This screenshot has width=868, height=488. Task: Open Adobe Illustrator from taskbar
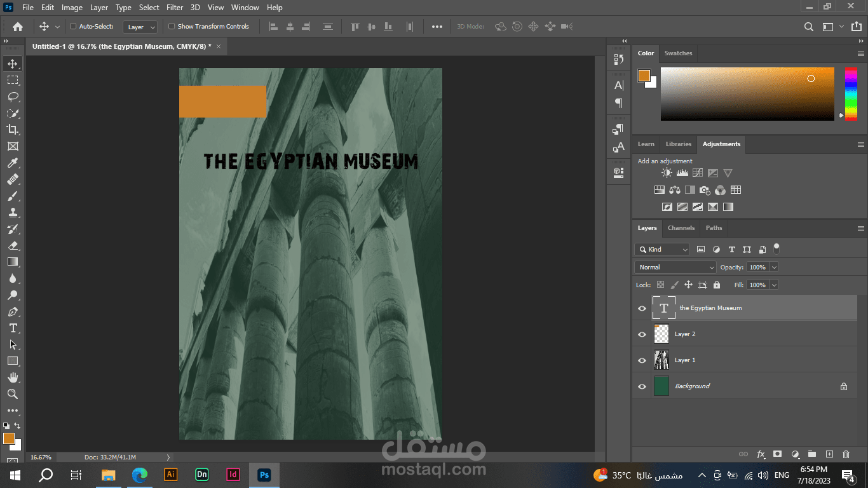pyautogui.click(x=170, y=475)
